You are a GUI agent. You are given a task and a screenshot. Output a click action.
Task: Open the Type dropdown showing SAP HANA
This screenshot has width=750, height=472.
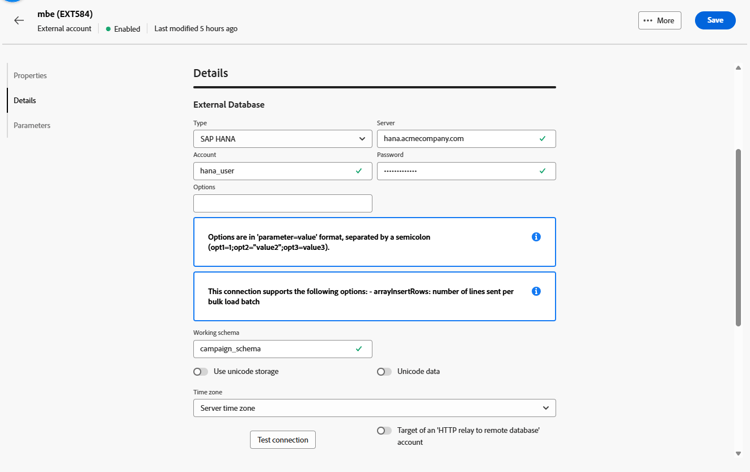(x=282, y=139)
